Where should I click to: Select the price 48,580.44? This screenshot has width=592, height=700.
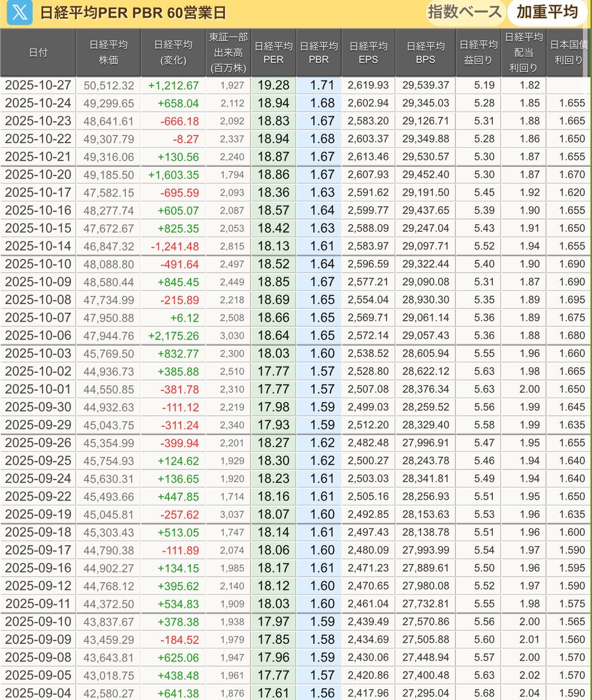coord(109,282)
